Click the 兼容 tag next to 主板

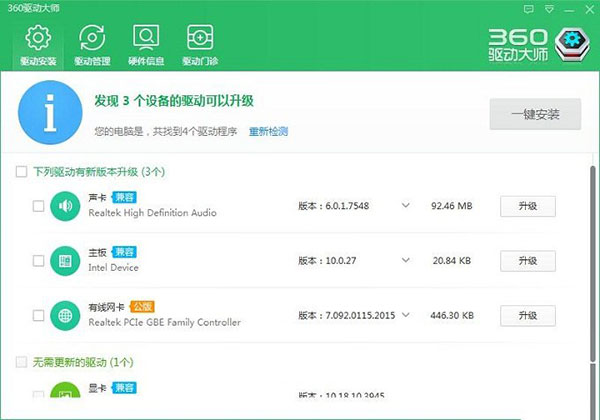pos(124,252)
